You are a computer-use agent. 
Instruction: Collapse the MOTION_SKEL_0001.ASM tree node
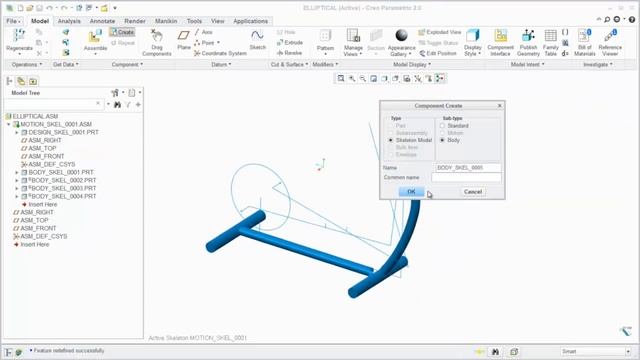coord(9,124)
